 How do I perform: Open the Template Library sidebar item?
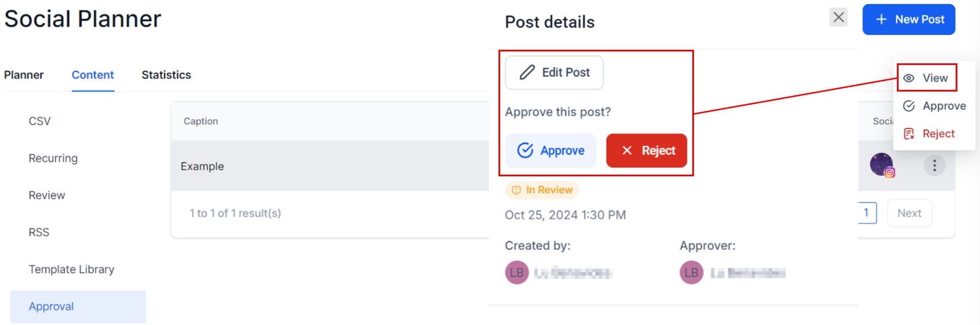[x=71, y=269]
